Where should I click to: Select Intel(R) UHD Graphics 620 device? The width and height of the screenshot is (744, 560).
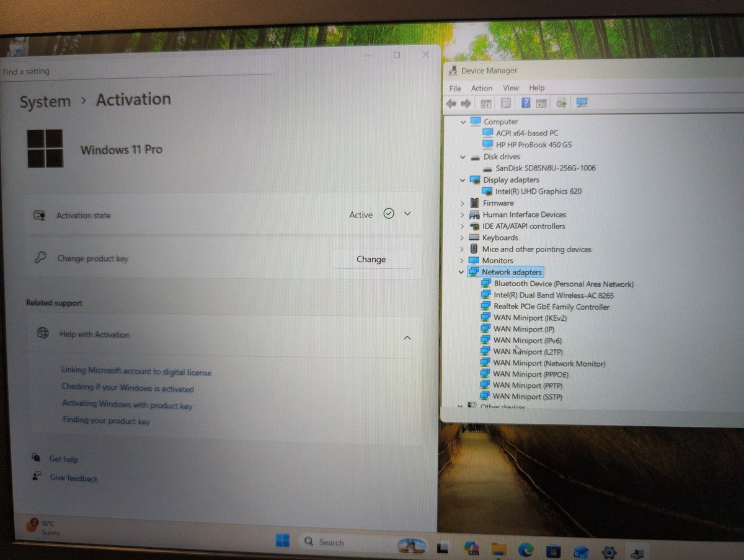[538, 191]
